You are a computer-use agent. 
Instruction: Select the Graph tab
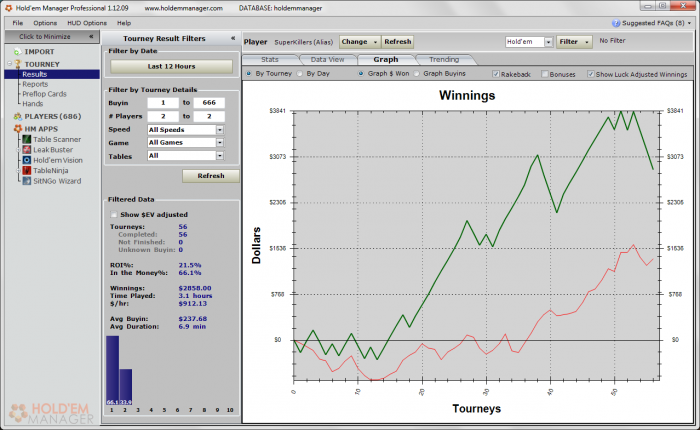pyautogui.click(x=386, y=59)
